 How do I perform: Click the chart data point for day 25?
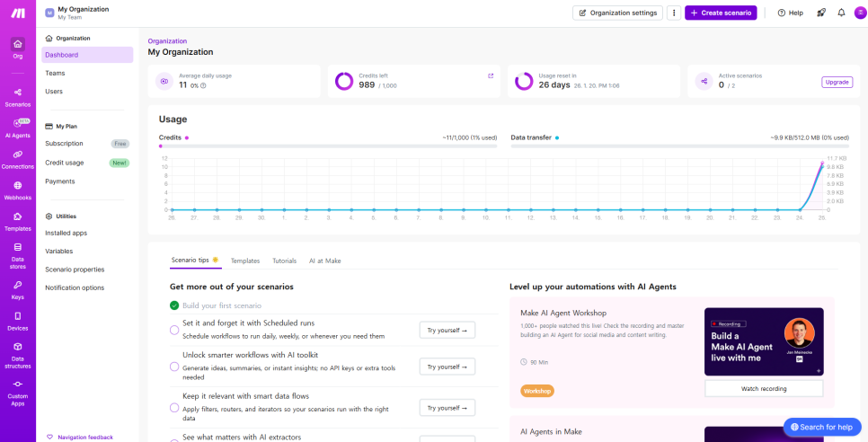822,164
